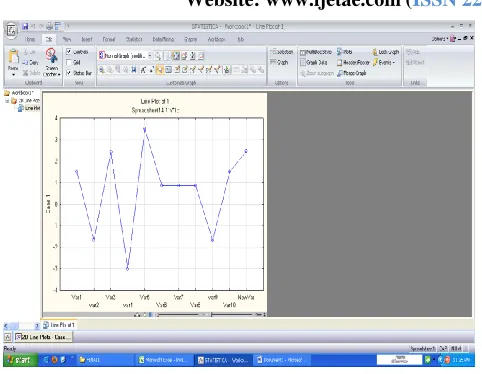The image size is (482, 374).
Task: Click the Line Plot graph title text
Action: point(155,101)
